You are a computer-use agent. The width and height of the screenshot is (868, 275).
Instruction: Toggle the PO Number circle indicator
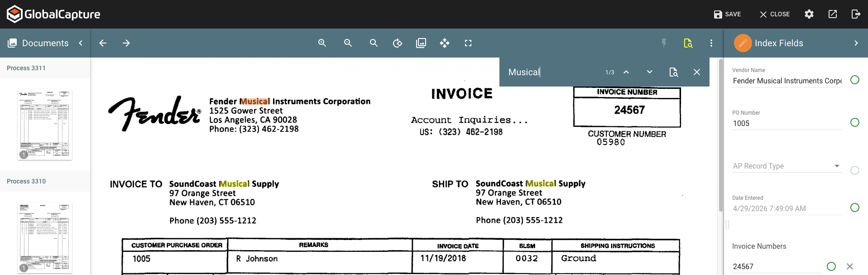(x=855, y=122)
